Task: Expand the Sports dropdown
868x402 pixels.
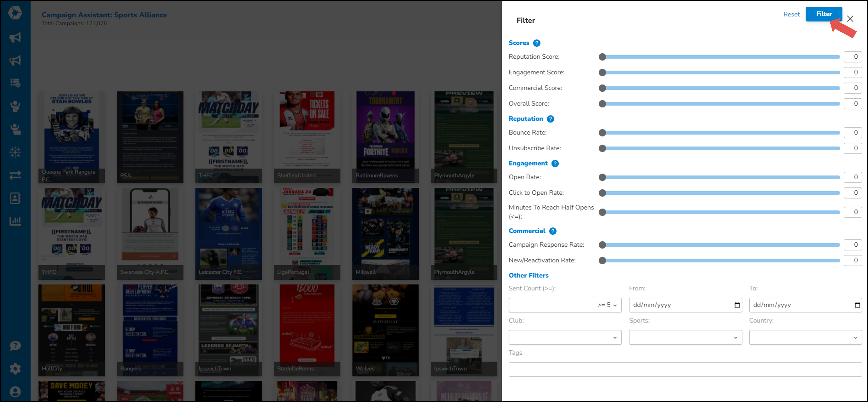Action: coord(685,337)
